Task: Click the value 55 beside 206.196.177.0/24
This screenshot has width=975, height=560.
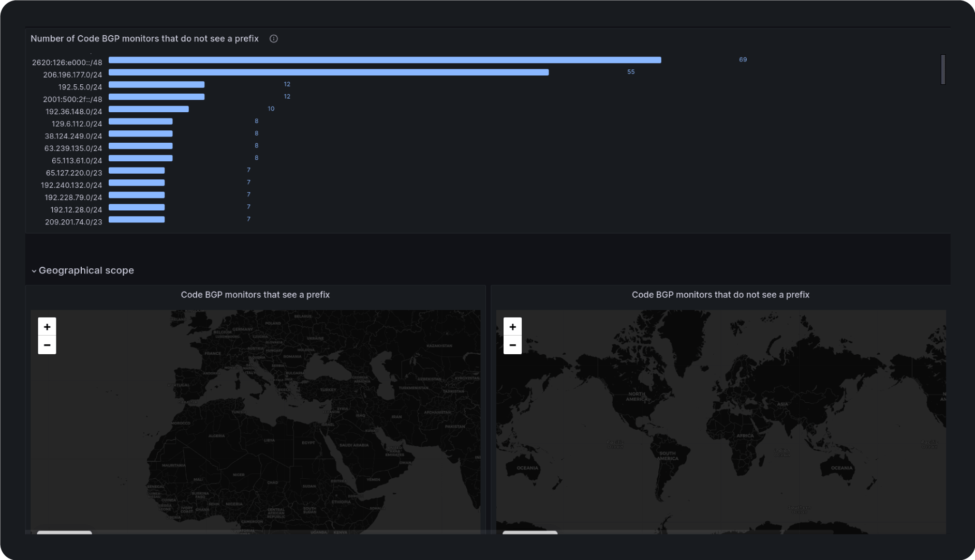Action: [x=630, y=72]
